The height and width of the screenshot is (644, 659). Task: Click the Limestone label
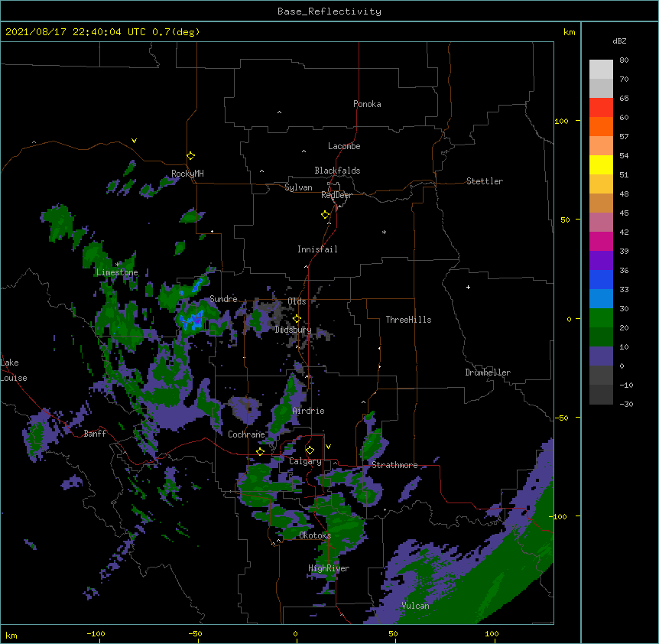[117, 272]
